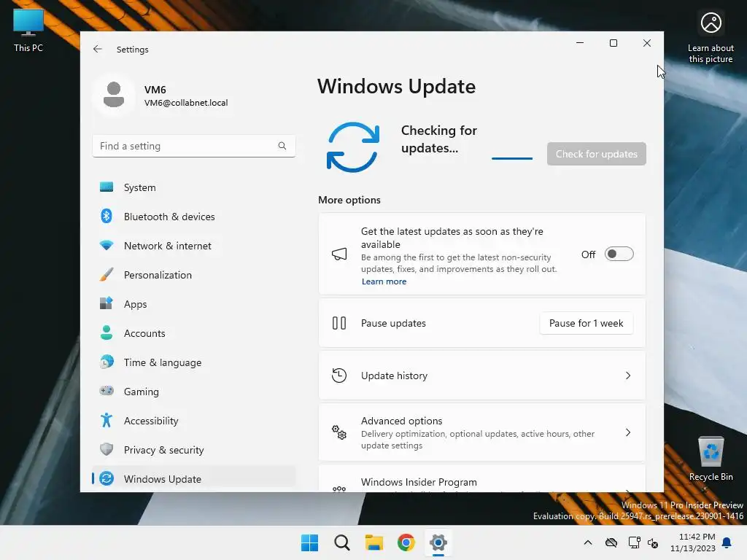This screenshot has height=560, width=747.
Task: Click the VM6@collabnet.local account text
Action: [186, 103]
